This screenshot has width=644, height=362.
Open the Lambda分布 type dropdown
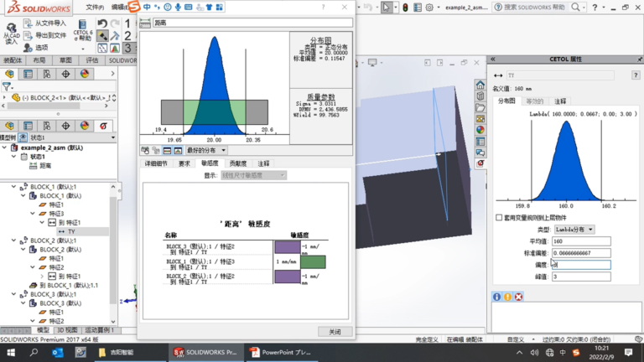574,230
